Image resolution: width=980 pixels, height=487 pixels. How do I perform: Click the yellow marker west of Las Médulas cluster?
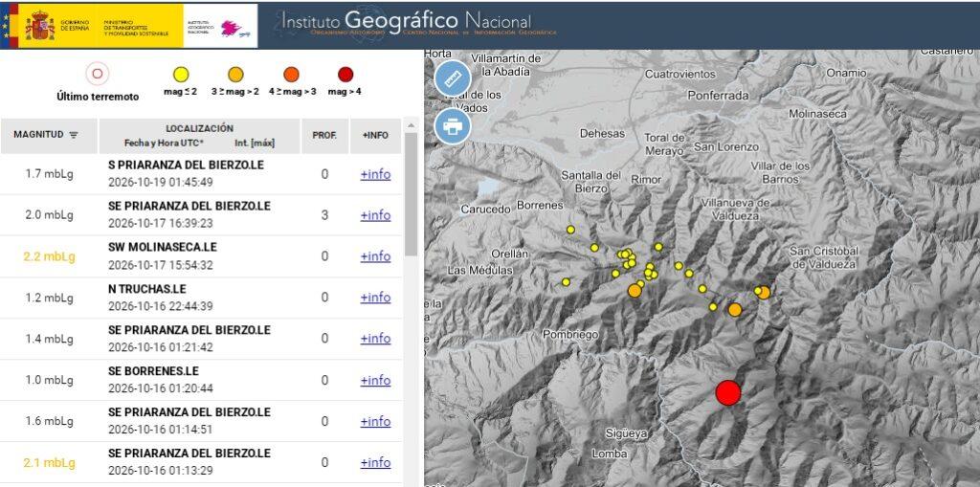[x=567, y=282]
